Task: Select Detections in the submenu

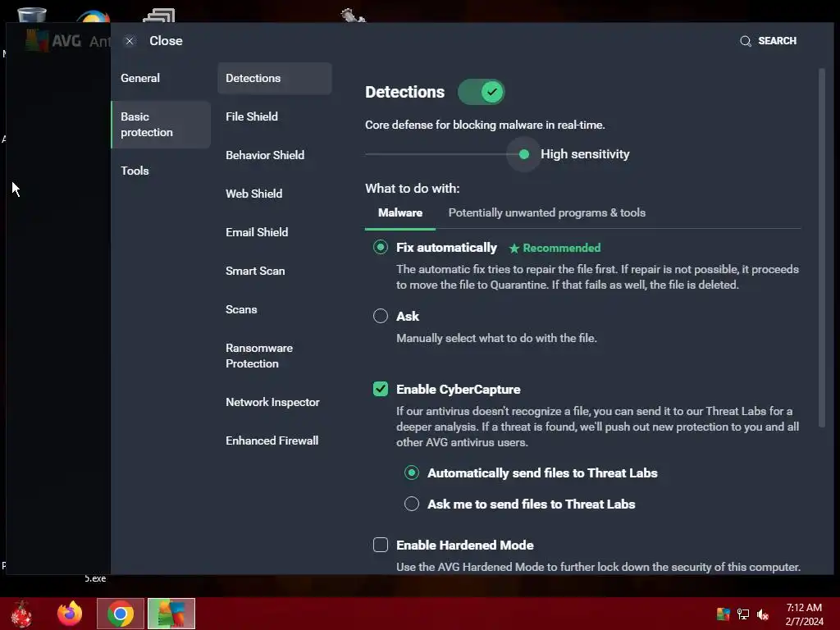Action: point(274,78)
